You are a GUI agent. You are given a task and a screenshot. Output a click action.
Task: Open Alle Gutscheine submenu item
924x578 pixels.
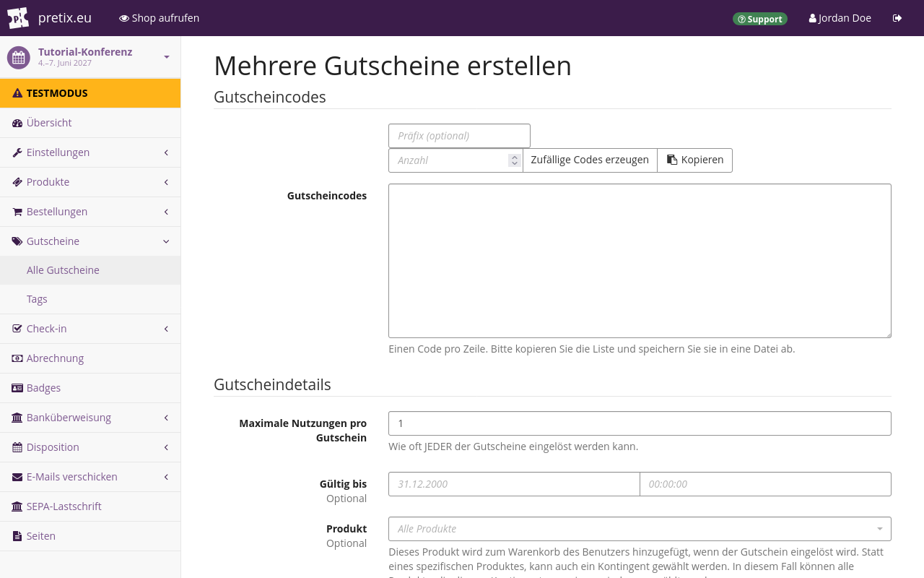tap(90, 270)
